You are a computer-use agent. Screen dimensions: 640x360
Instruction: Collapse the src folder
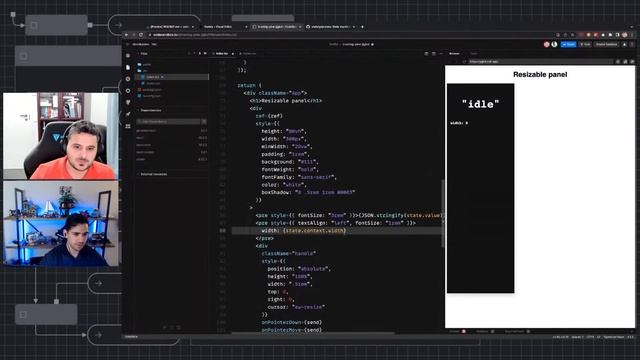tap(142, 70)
